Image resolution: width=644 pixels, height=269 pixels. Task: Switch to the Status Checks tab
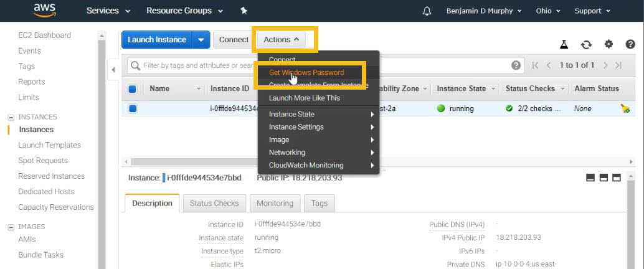[214, 203]
